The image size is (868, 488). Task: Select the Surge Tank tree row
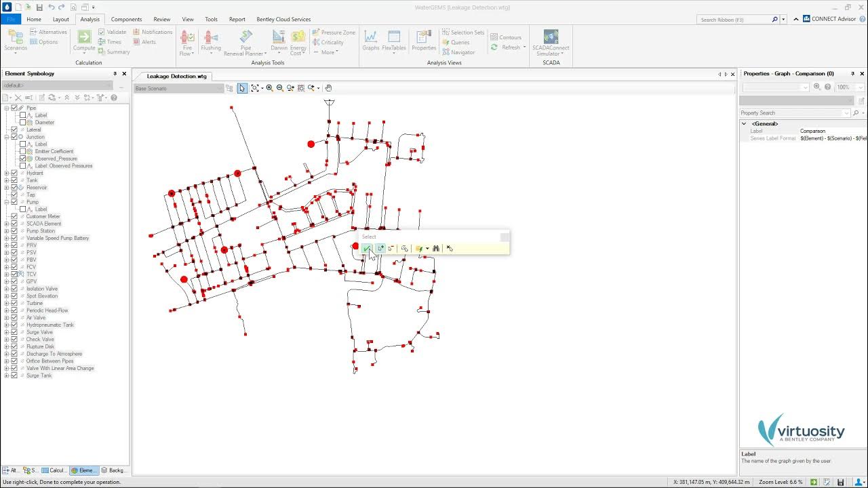[x=39, y=375]
